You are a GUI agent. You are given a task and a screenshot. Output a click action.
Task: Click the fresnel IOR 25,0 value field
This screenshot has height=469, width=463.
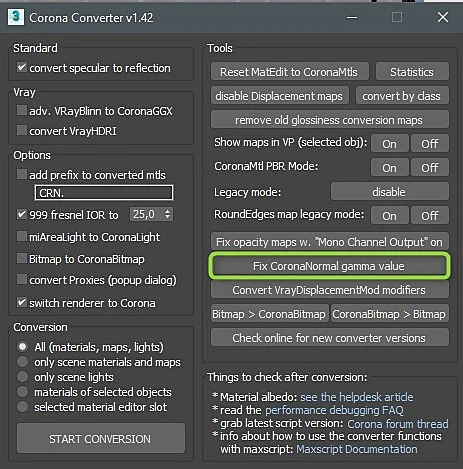146,214
